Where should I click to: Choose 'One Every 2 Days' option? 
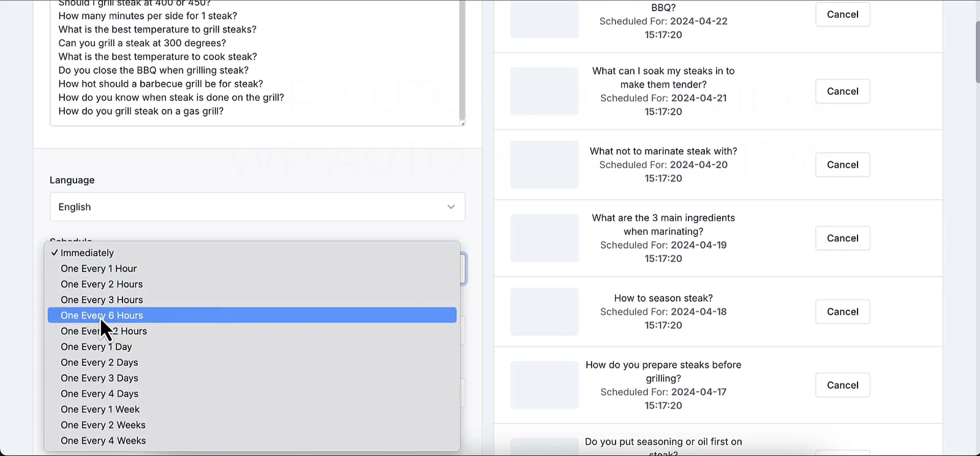(252, 362)
